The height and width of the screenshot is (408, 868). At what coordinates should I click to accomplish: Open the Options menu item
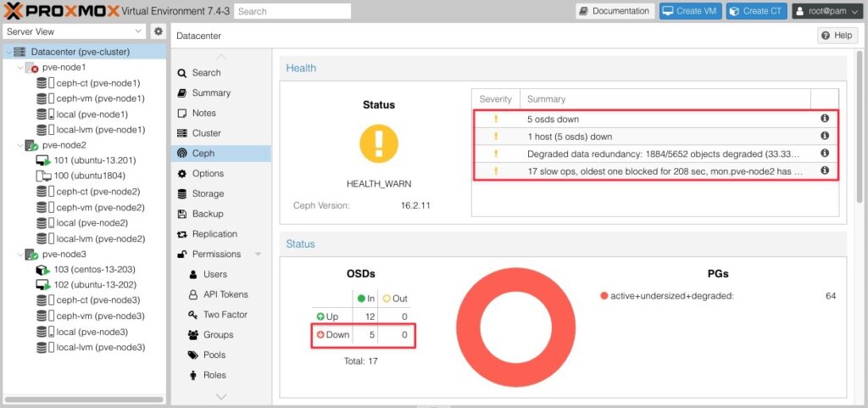point(221,174)
